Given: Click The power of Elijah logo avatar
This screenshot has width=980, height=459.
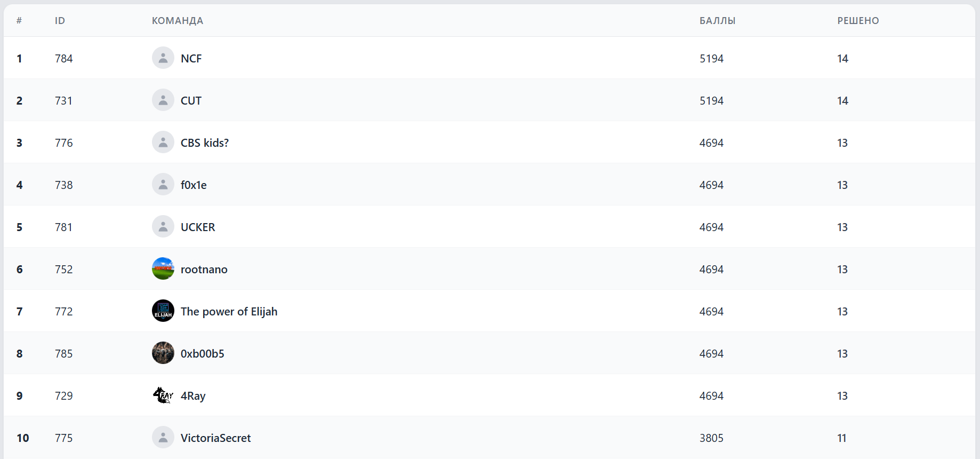Looking at the screenshot, I should [x=163, y=311].
